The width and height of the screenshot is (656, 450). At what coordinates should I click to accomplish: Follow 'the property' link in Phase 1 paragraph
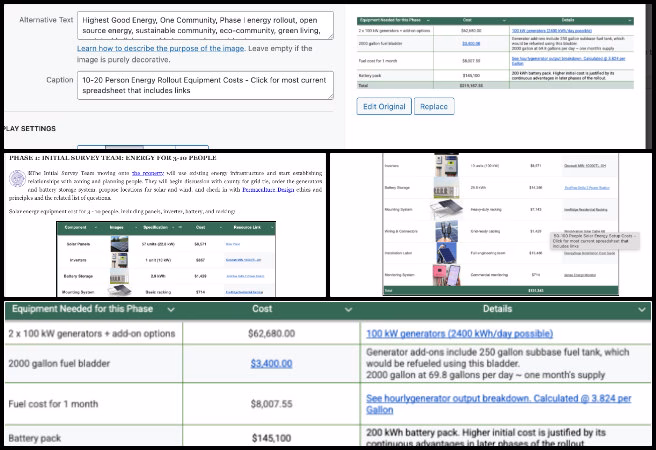click(147, 173)
